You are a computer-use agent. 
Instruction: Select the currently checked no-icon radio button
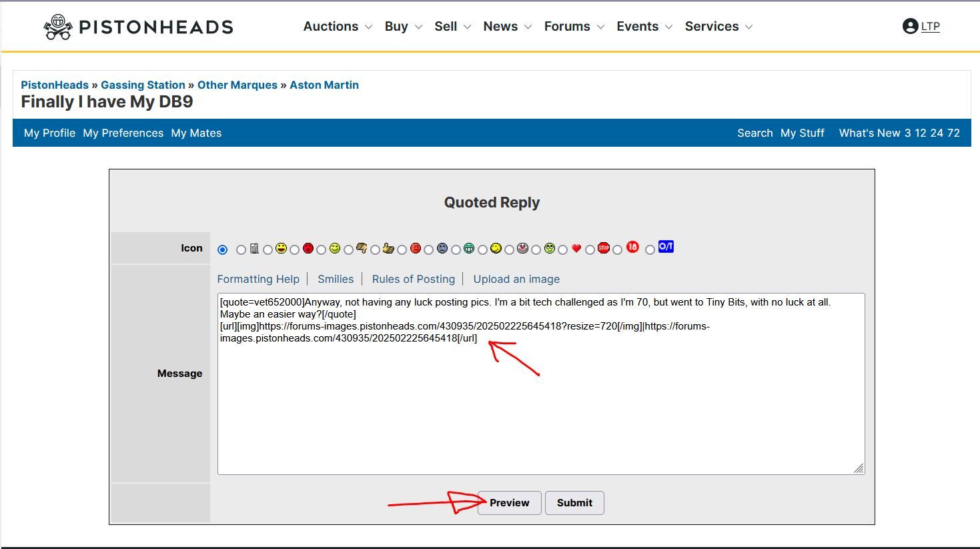click(x=223, y=250)
